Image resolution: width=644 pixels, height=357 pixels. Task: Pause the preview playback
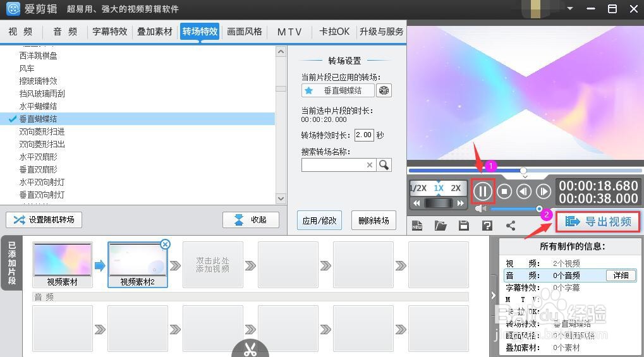(483, 191)
